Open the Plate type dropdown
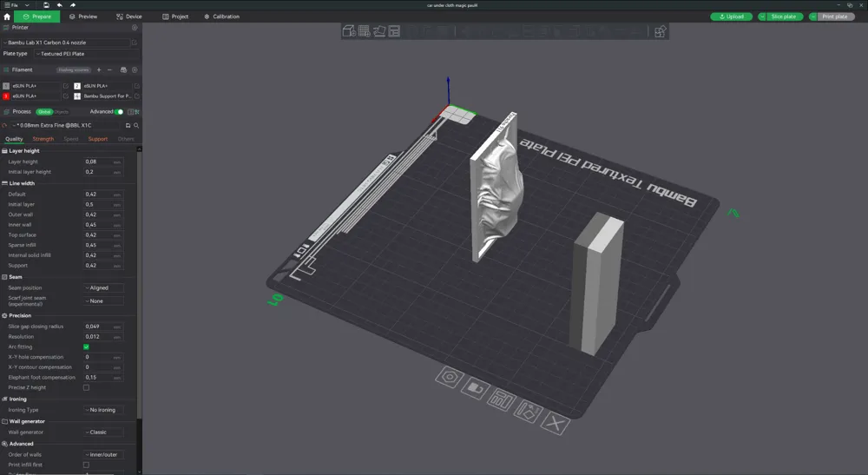Screen dimensions: 868x475 [x=86, y=54]
